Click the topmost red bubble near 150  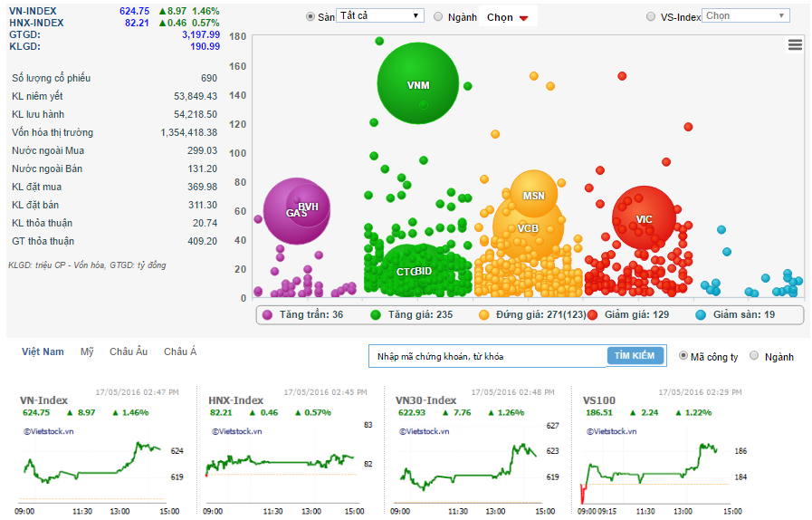point(622,76)
